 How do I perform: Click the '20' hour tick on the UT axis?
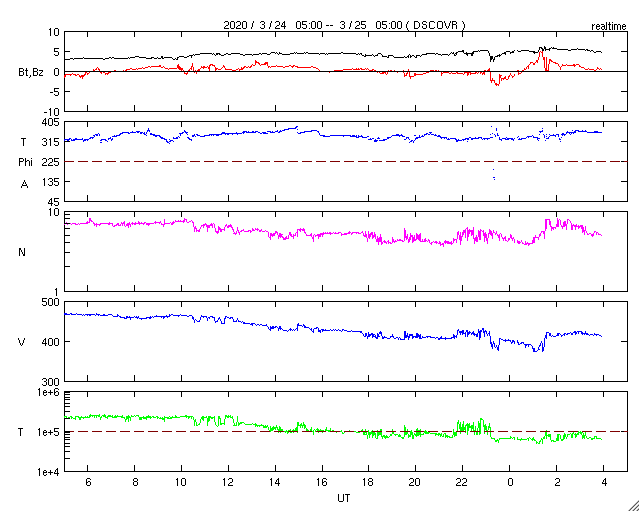[x=416, y=483]
